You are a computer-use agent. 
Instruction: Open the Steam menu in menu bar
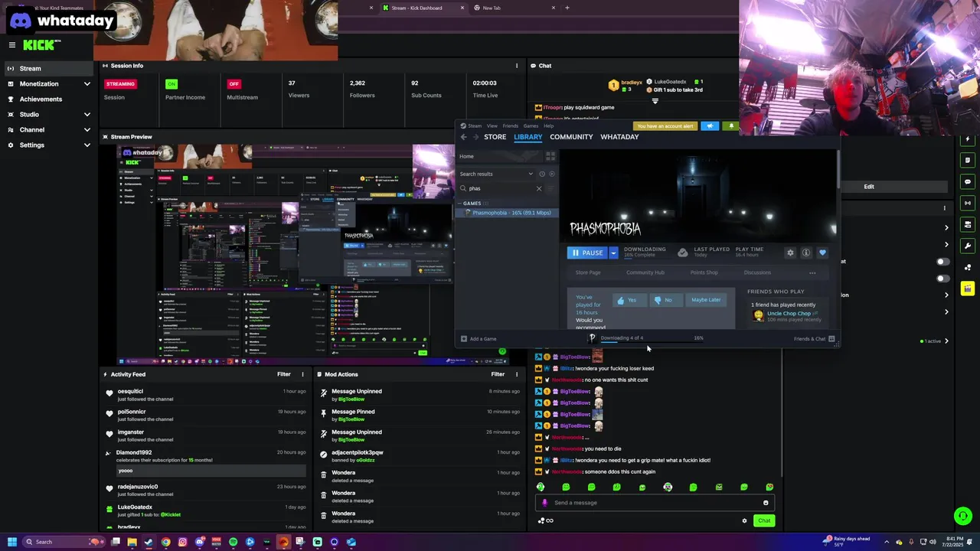click(x=475, y=126)
